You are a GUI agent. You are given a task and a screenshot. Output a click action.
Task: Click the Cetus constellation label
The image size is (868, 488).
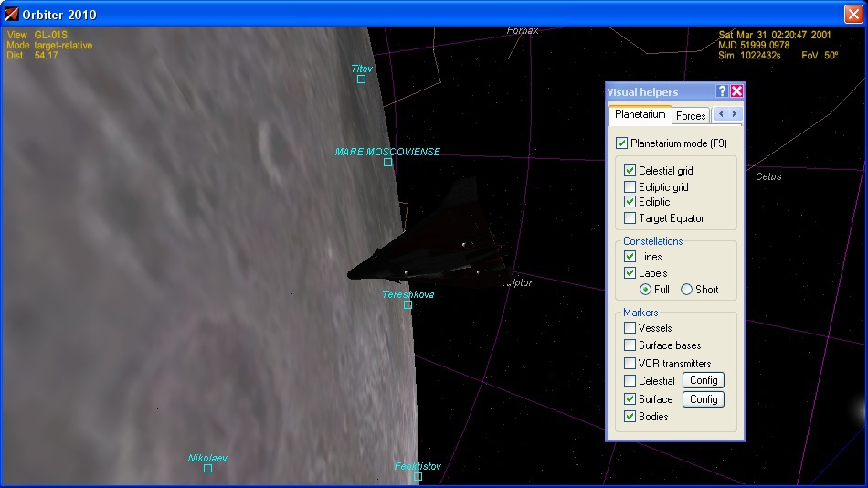coord(768,176)
